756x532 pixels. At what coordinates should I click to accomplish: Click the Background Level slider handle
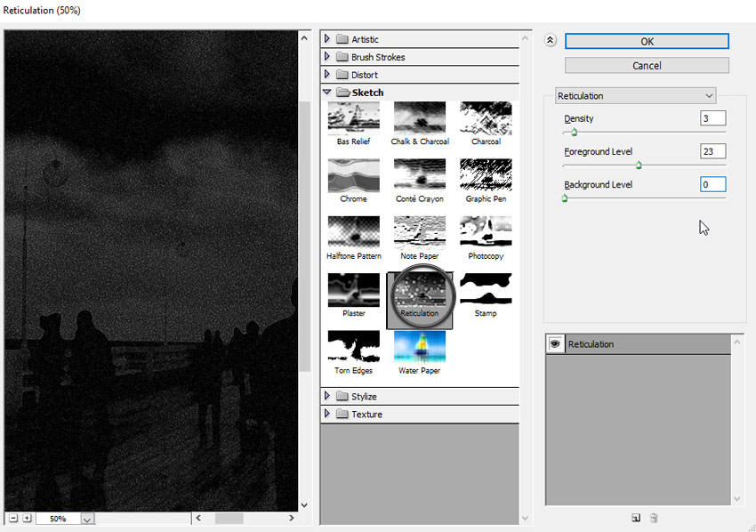click(565, 198)
